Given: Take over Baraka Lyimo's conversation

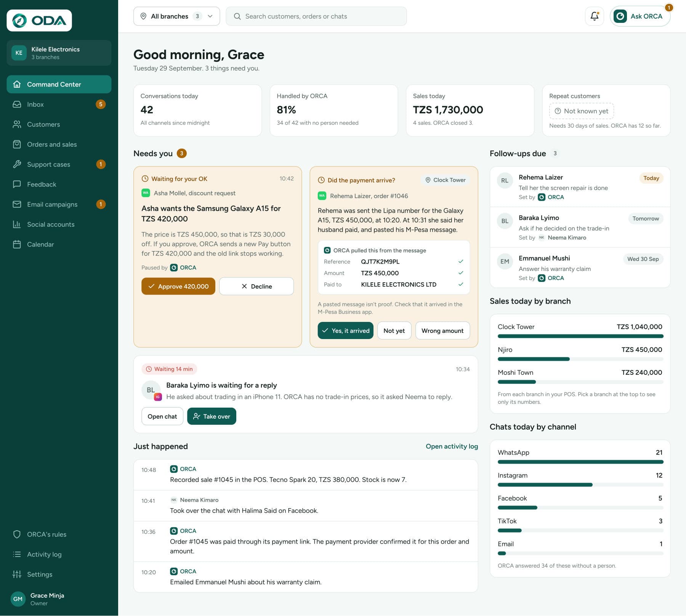Looking at the screenshot, I should 212,416.
